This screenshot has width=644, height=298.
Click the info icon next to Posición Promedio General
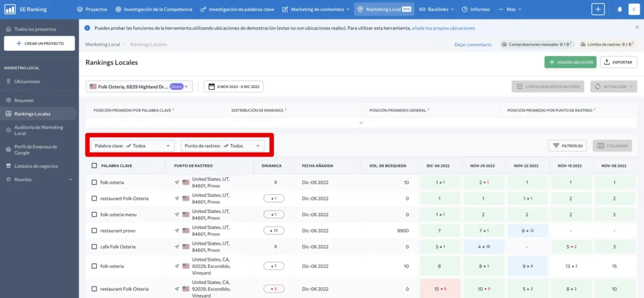(x=428, y=109)
